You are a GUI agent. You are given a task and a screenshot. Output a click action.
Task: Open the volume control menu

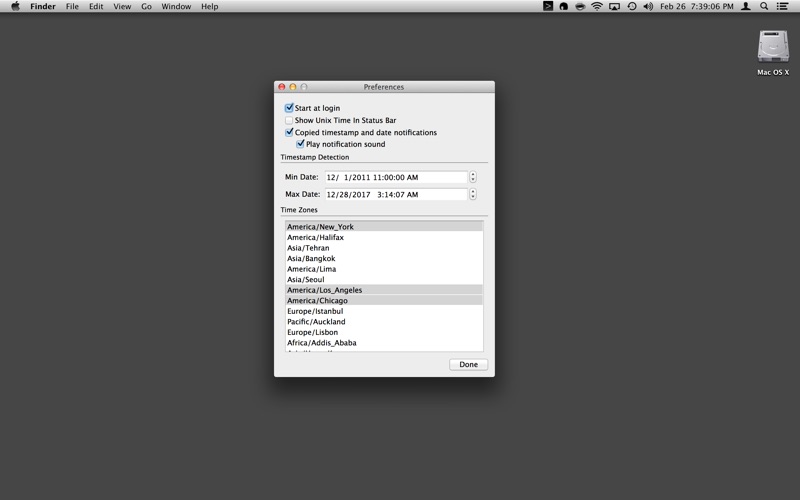(648, 6)
